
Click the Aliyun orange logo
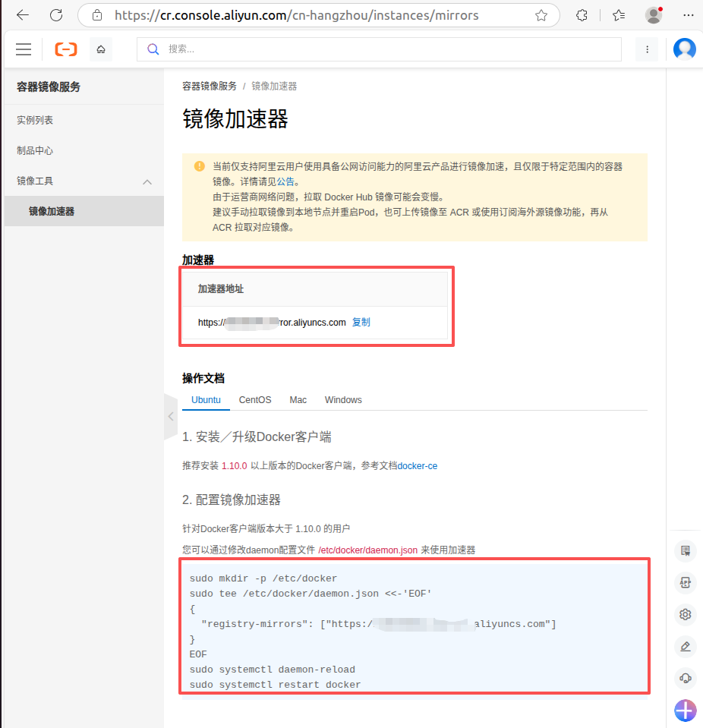66,49
